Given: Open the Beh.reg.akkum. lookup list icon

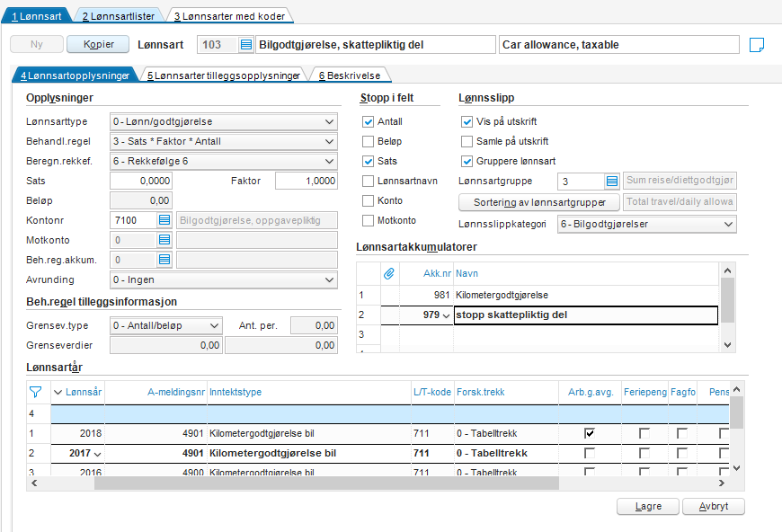Looking at the screenshot, I should 164,260.
